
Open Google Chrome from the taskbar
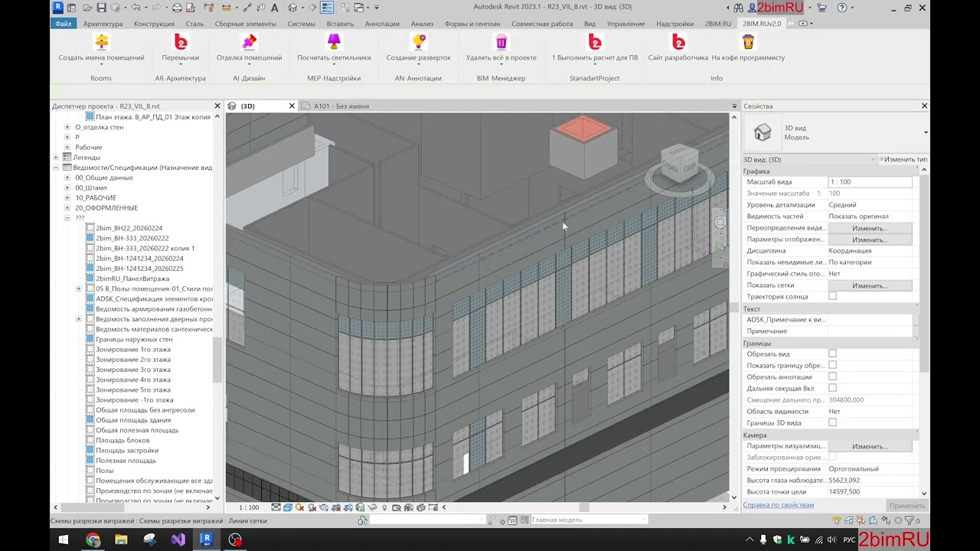[93, 540]
